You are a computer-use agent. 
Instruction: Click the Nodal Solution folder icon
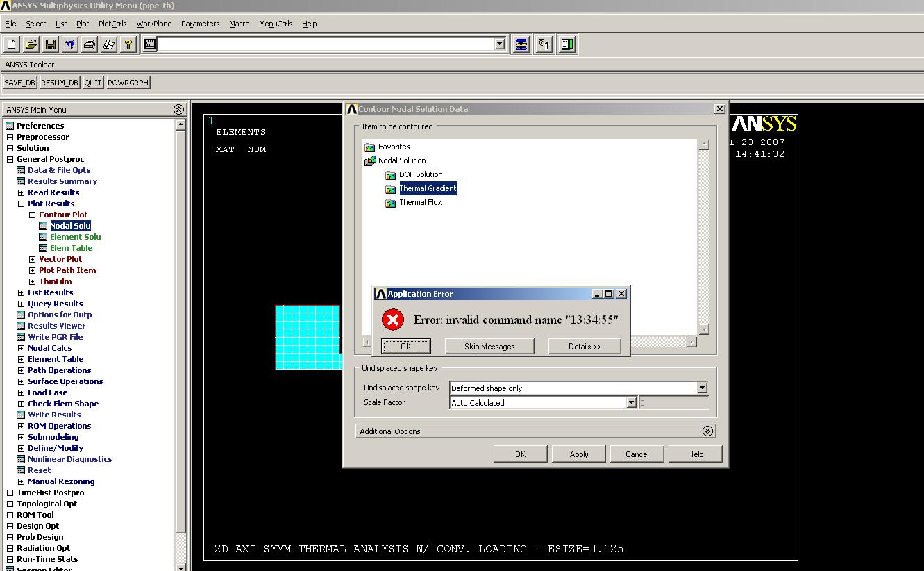tap(369, 161)
